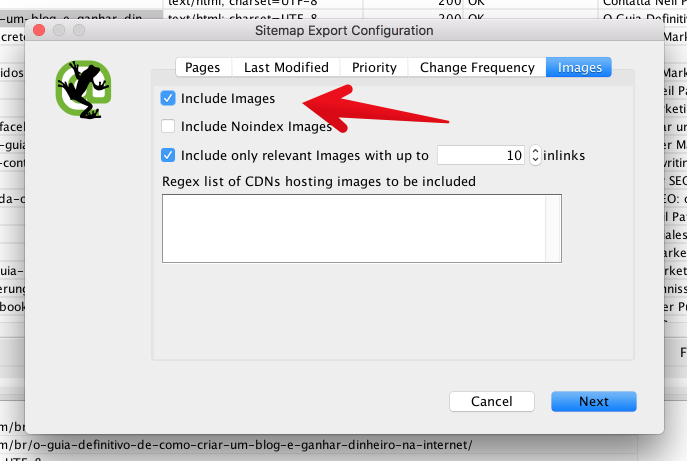687x461 pixels.
Task: Focus the CDN regex list text area
Action: (354, 229)
